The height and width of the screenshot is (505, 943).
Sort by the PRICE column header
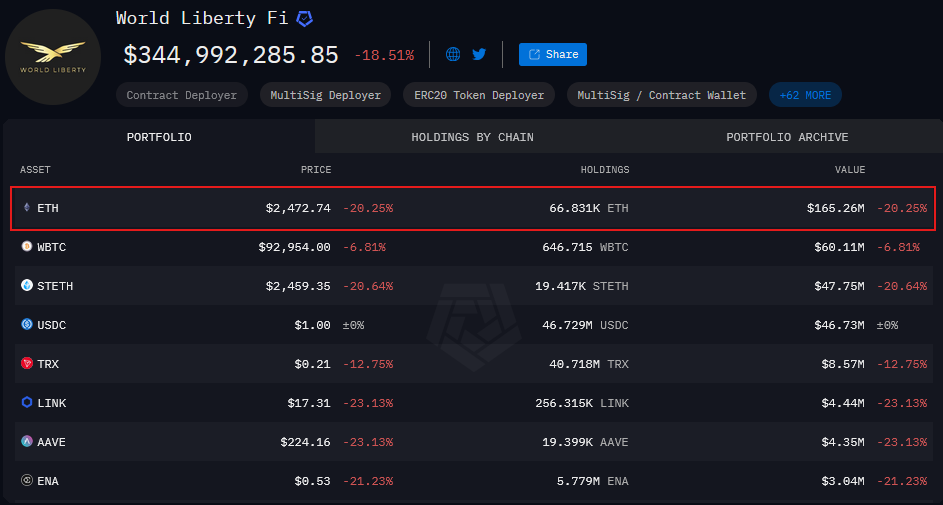point(316,170)
